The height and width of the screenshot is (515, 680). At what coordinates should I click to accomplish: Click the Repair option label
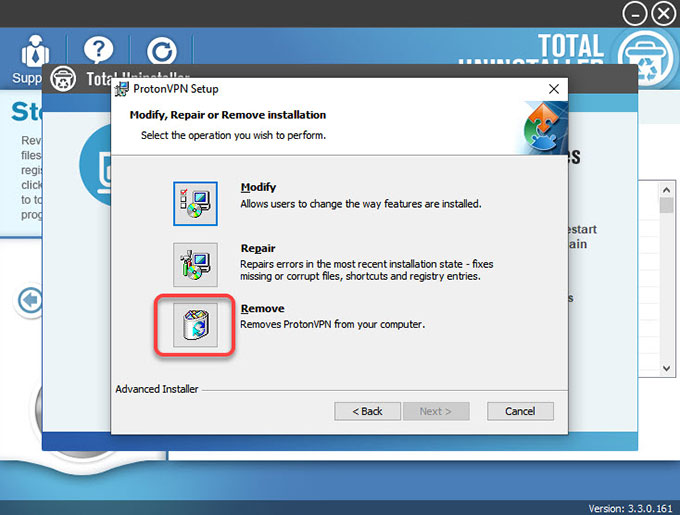(x=258, y=248)
